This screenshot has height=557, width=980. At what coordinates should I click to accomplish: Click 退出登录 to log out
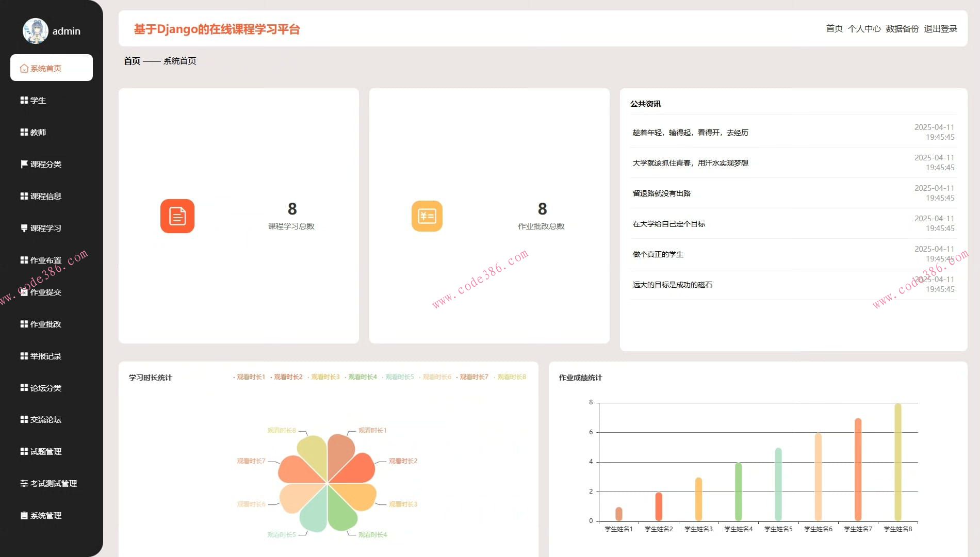coord(941,29)
